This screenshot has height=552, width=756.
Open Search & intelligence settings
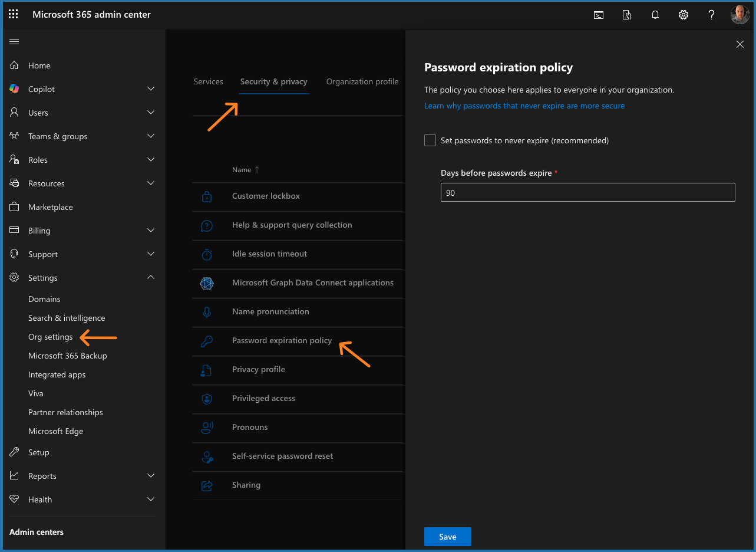point(67,318)
